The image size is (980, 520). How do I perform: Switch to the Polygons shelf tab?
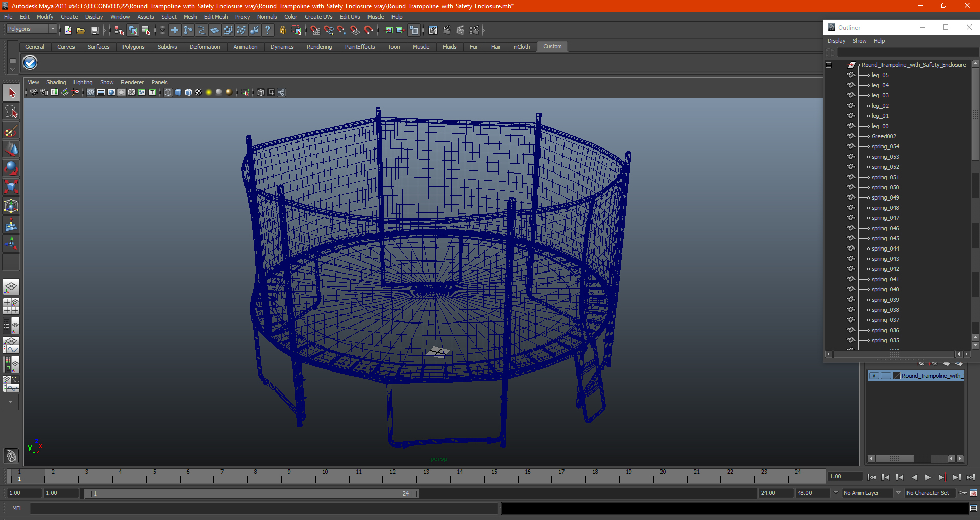click(x=133, y=47)
